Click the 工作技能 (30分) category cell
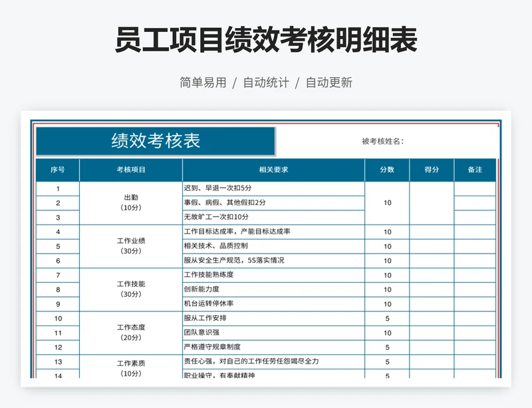The height and width of the screenshot is (408, 532). (x=131, y=289)
